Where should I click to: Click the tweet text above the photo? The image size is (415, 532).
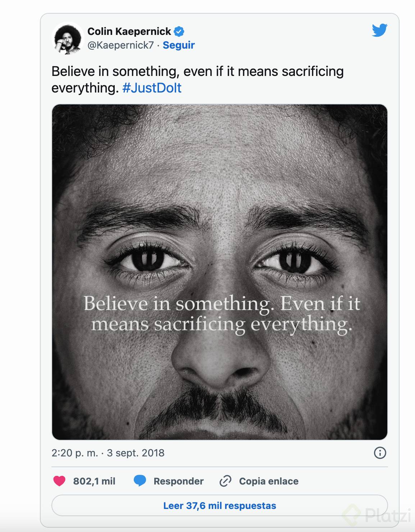click(197, 72)
